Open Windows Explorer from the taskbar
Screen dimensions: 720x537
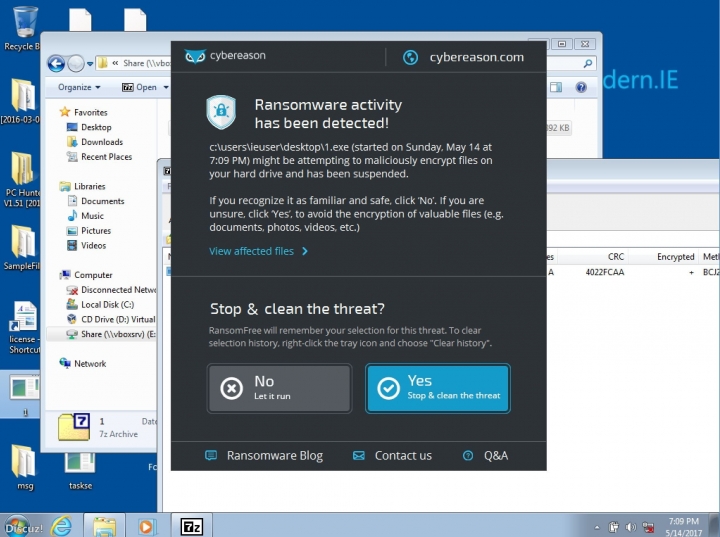click(104, 526)
